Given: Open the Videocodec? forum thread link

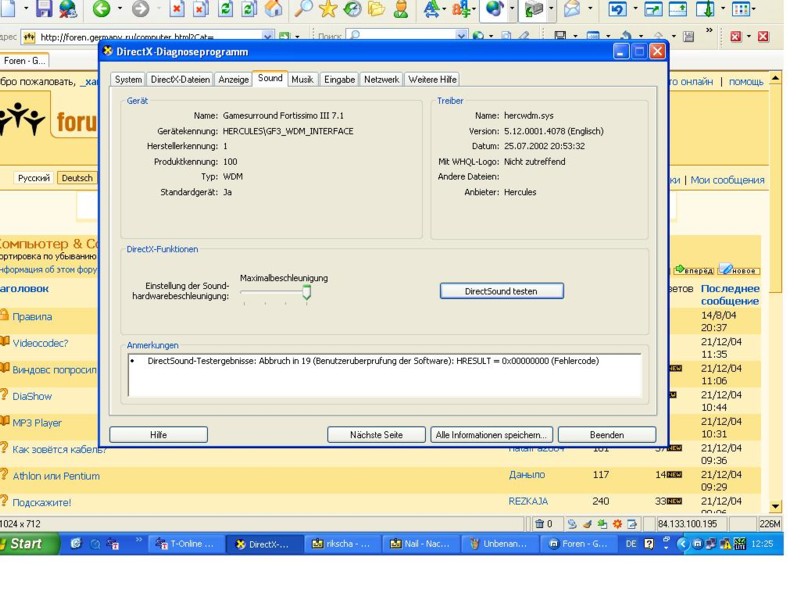Looking at the screenshot, I should [40, 343].
